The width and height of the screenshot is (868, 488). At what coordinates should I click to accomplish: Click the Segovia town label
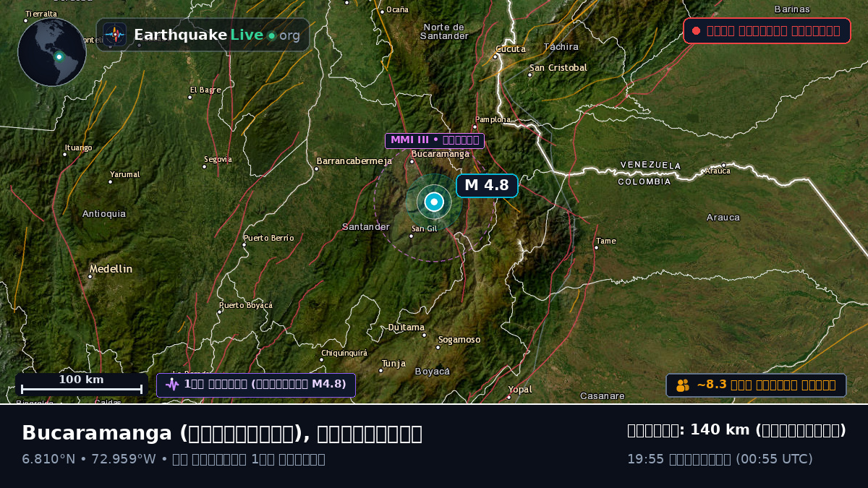click(x=218, y=159)
